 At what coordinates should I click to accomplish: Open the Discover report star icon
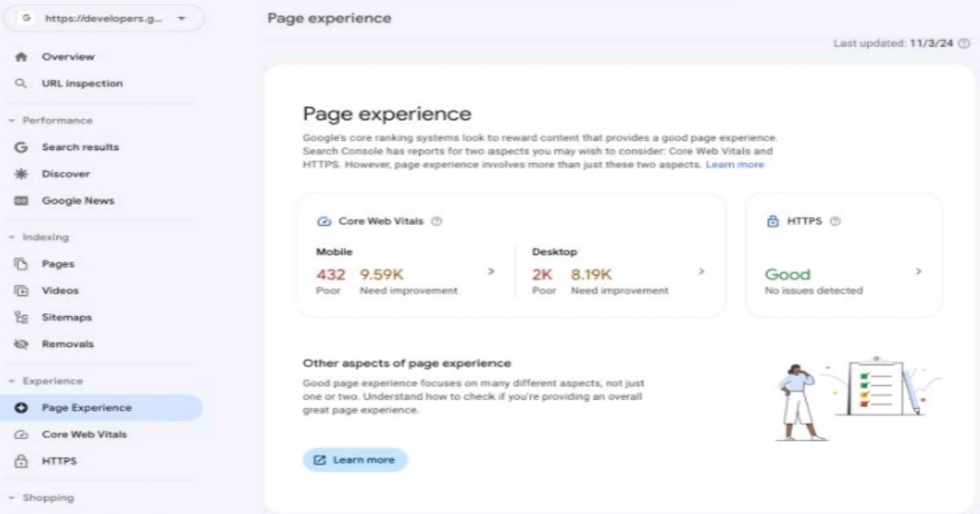pyautogui.click(x=21, y=174)
